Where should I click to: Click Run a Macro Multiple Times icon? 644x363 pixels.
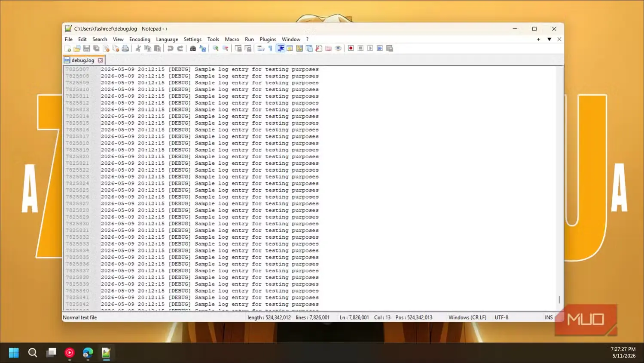[x=380, y=49]
